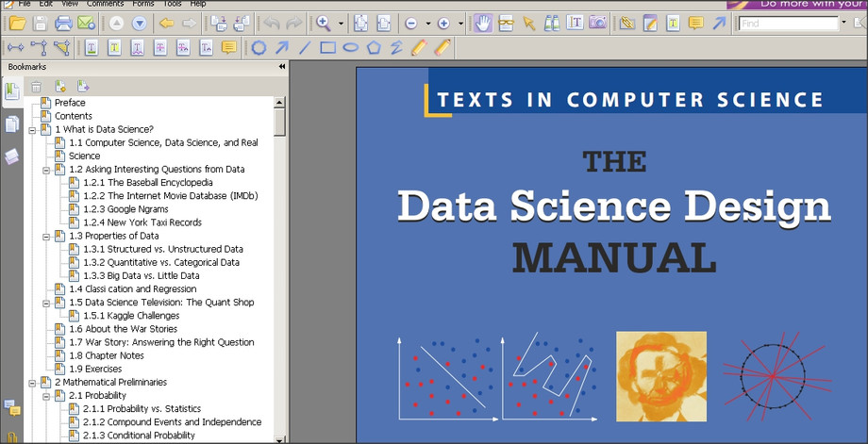868x444 pixels.
Task: Open a file with the folder icon
Action: tap(17, 24)
